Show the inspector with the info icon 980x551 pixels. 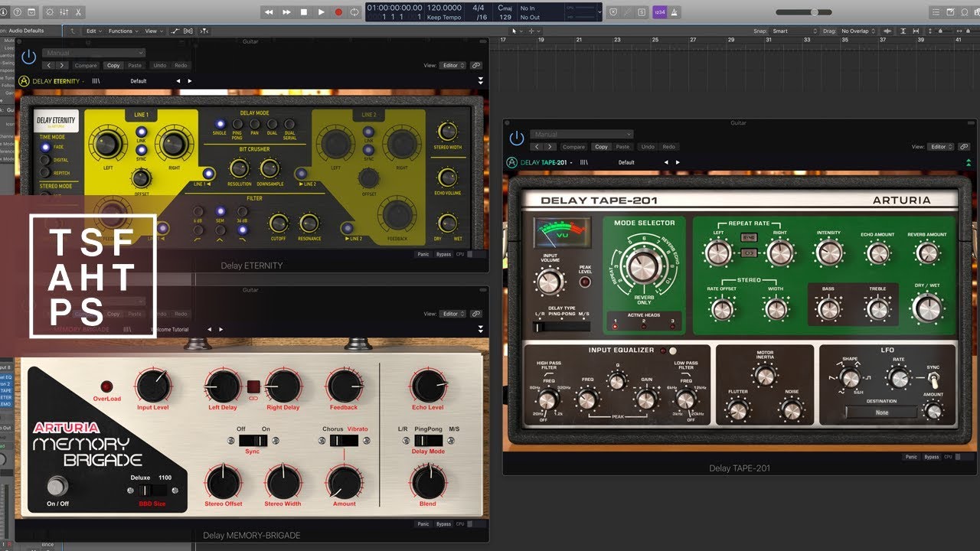3,12
